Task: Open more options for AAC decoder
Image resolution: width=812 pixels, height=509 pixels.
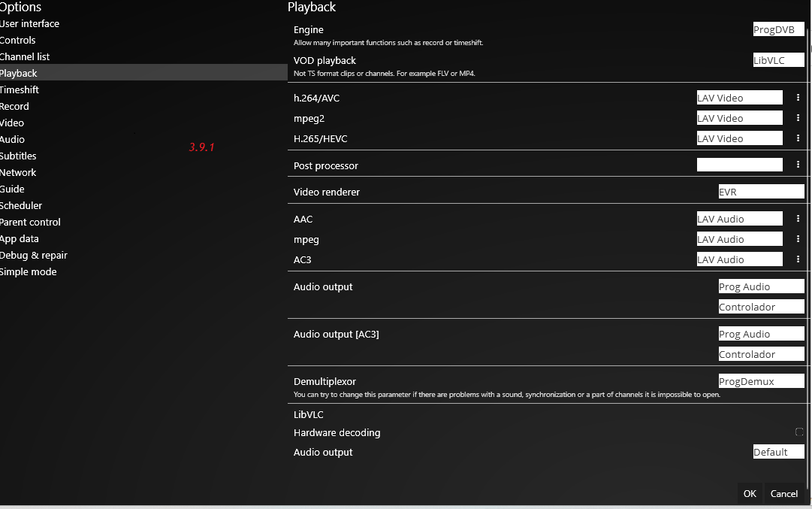Action: point(798,219)
